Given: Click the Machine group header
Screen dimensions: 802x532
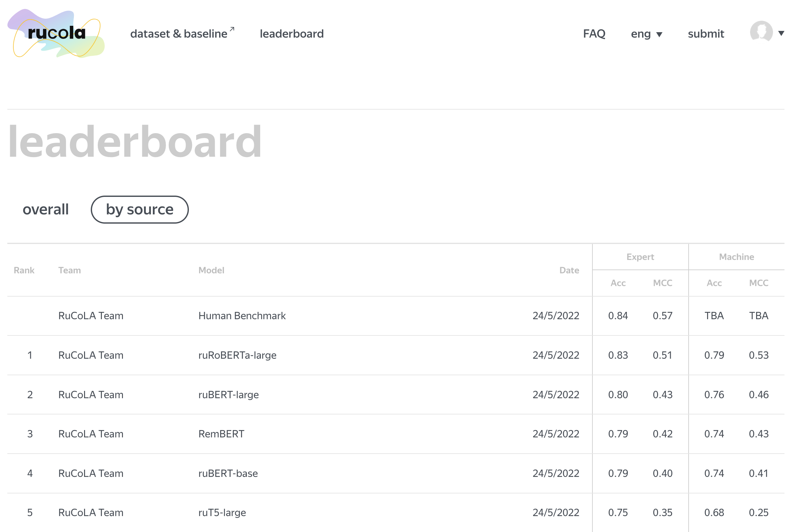Looking at the screenshot, I should [736, 257].
